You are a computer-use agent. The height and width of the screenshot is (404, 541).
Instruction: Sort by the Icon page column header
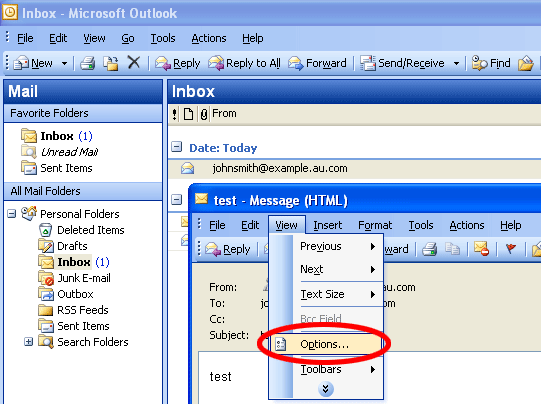188,114
